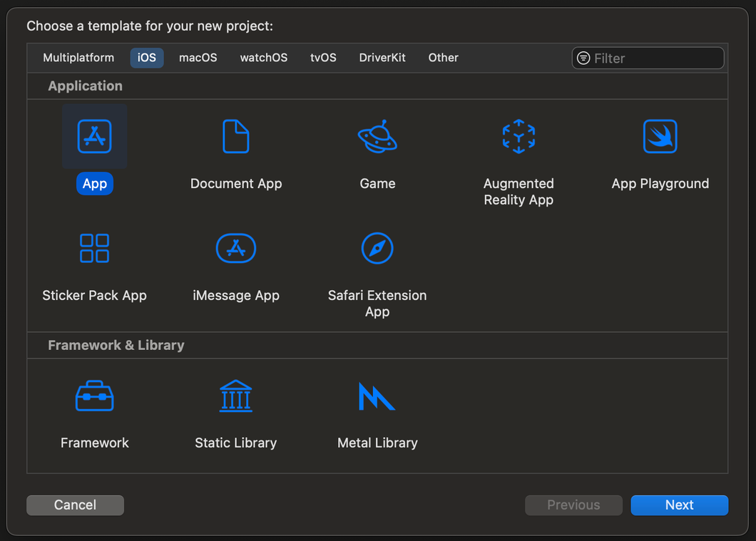
Task: Select the Safari Extension App template
Action: pos(377,248)
